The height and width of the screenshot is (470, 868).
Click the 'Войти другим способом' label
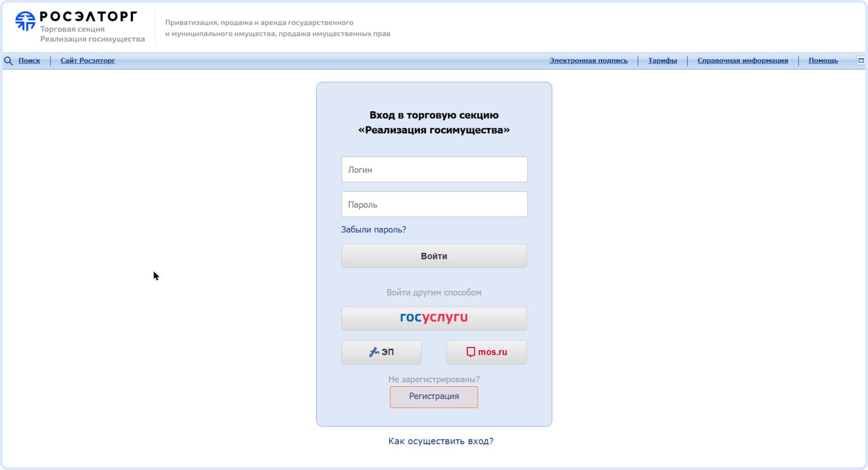[x=434, y=292]
